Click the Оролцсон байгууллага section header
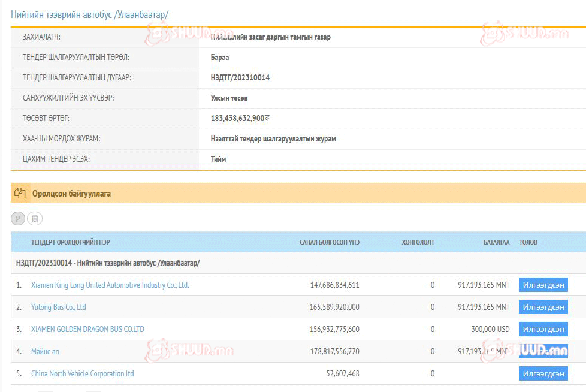Screen dimensions: 586x392 pos(71,194)
